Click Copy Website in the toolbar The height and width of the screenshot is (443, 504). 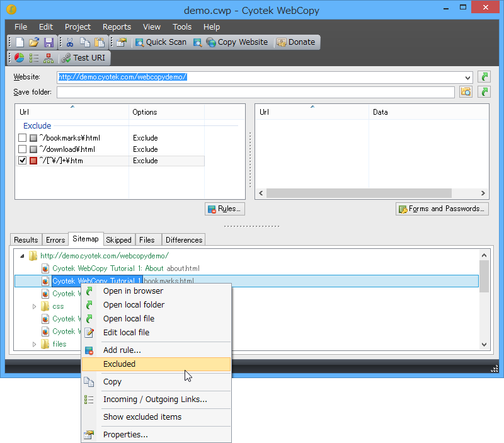point(237,42)
